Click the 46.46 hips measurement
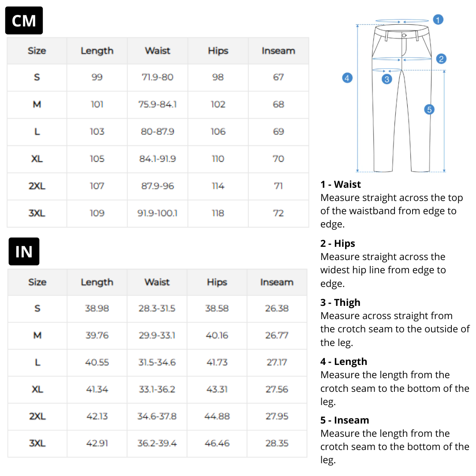The image size is (476, 476). [x=217, y=443]
